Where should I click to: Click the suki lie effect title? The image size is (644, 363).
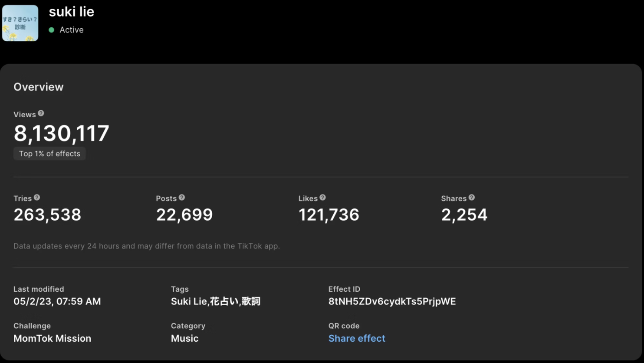coord(72,12)
